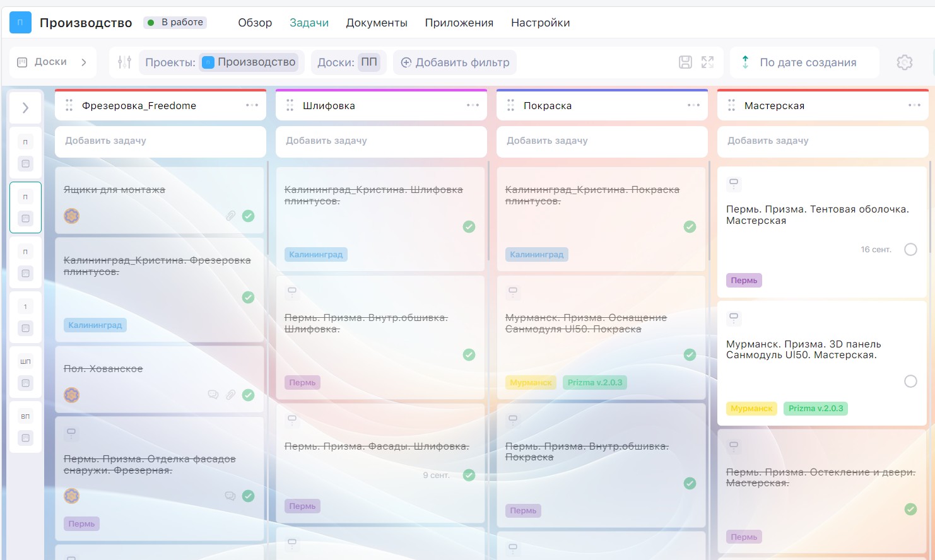
Task: Click the Добавить фильтр button
Action: [455, 62]
